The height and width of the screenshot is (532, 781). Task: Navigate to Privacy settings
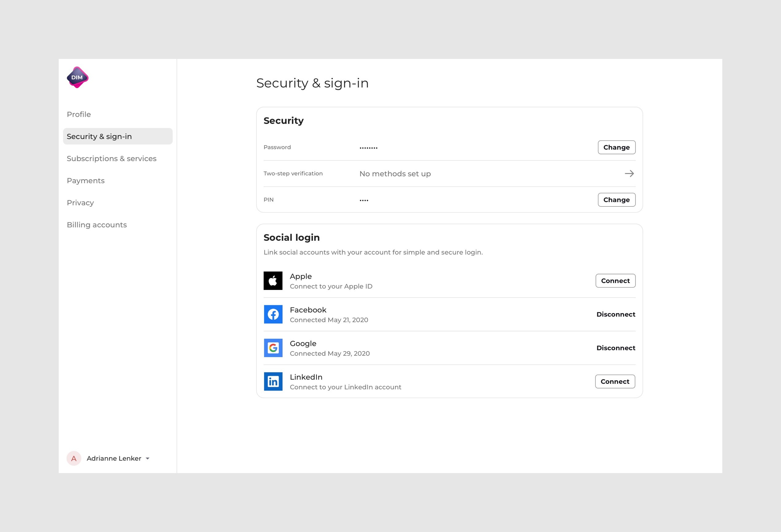point(80,202)
